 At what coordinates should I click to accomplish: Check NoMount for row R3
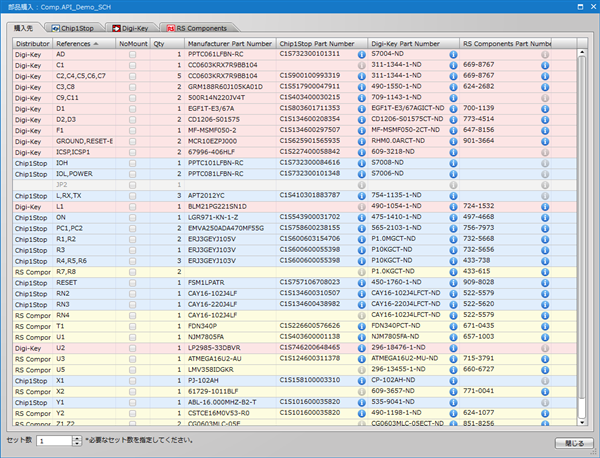(132, 251)
